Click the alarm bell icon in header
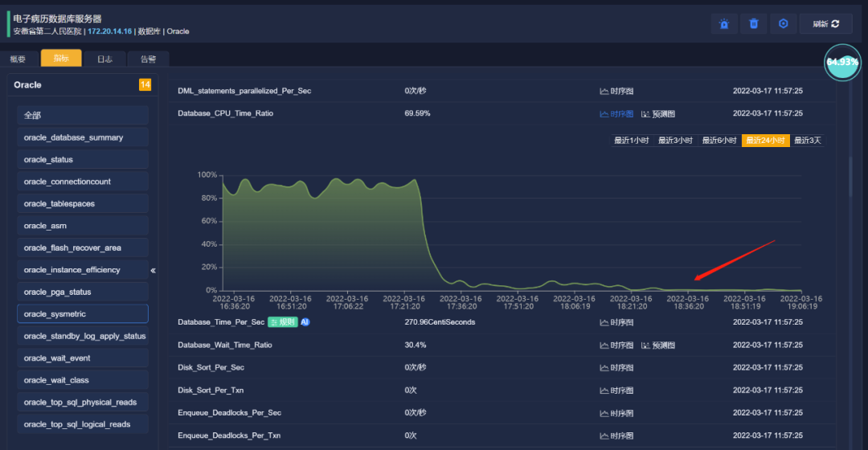 (724, 24)
